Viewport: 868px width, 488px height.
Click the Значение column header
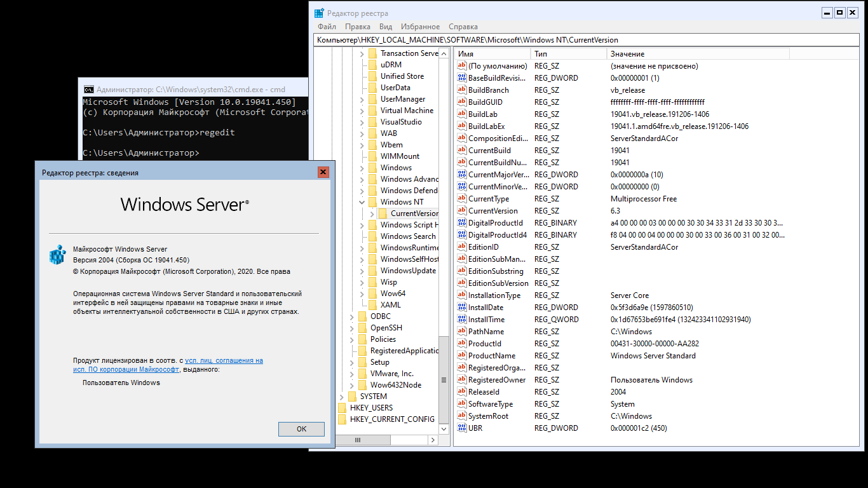[697, 54]
